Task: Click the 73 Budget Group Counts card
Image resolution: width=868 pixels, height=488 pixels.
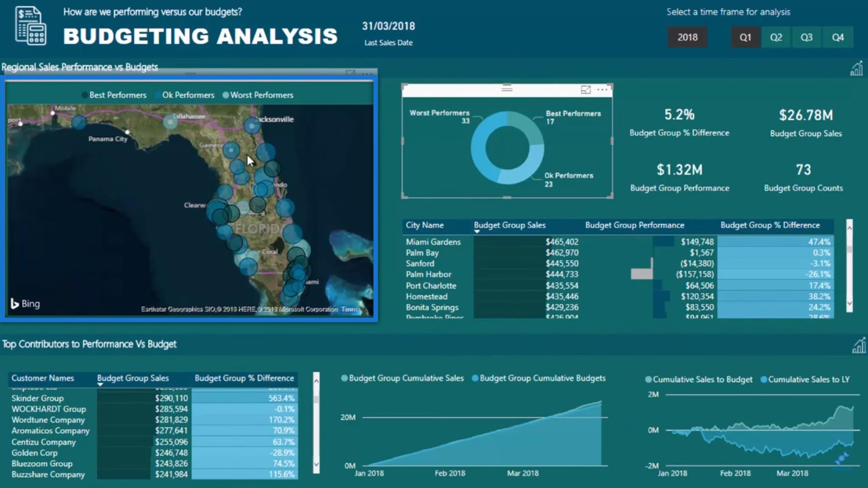Action: pos(803,178)
